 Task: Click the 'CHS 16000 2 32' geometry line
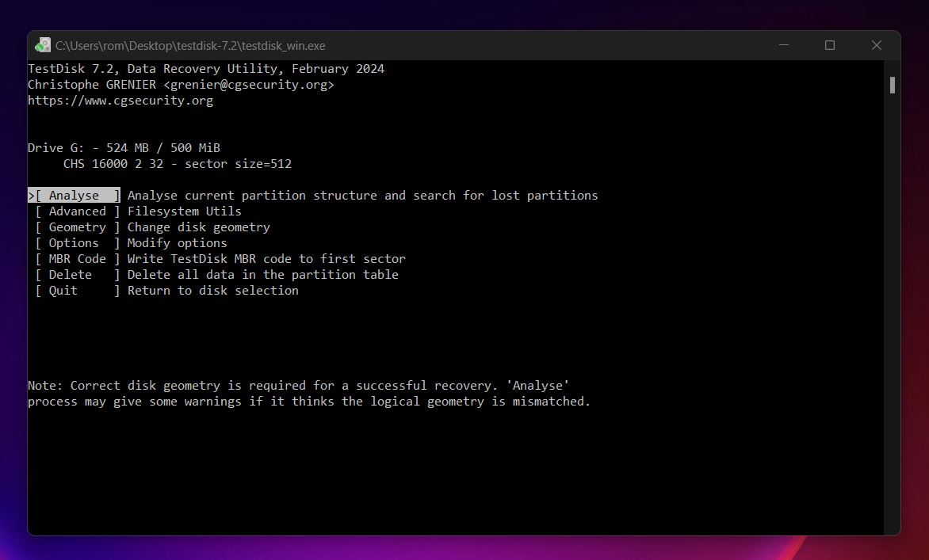tap(178, 164)
